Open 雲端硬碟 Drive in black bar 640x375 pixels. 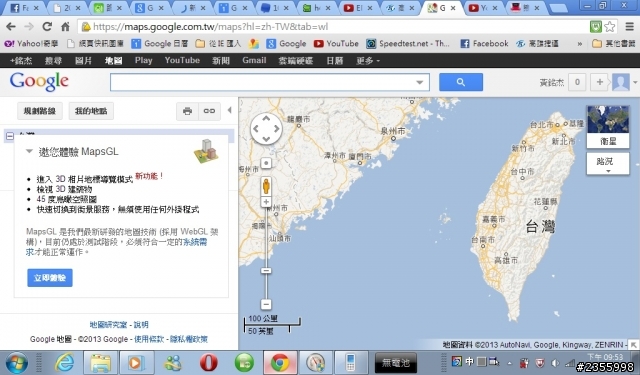click(296, 60)
